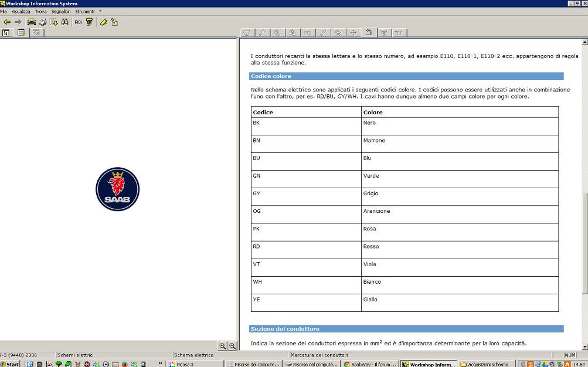588x367 pixels.
Task: Open the last content tab on right
Action: 399,33
